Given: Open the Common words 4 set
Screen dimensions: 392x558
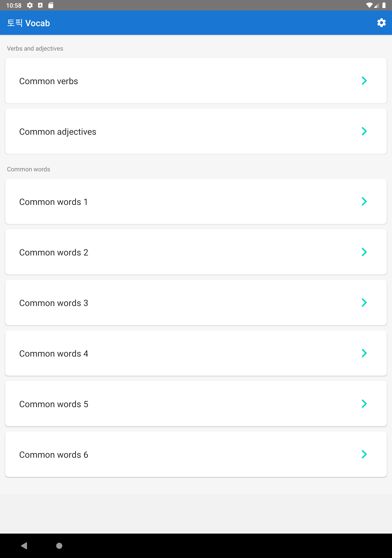Looking at the screenshot, I should click(54, 354).
